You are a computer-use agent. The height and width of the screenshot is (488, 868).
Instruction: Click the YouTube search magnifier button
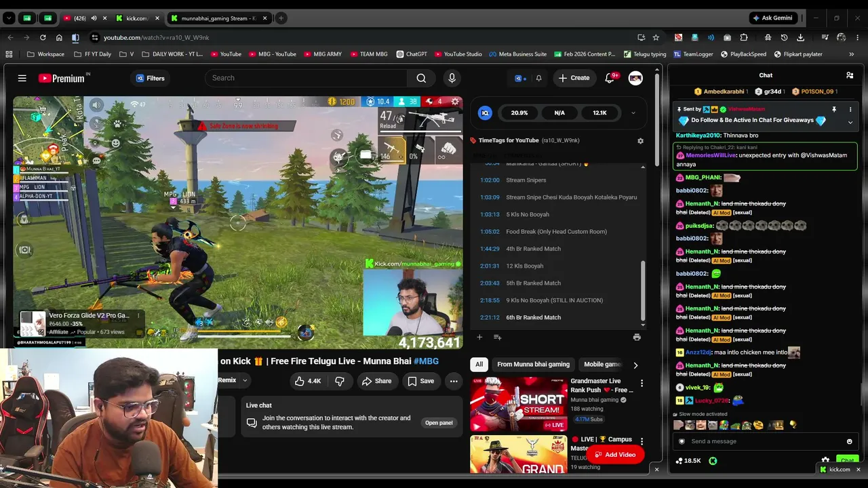coord(421,78)
